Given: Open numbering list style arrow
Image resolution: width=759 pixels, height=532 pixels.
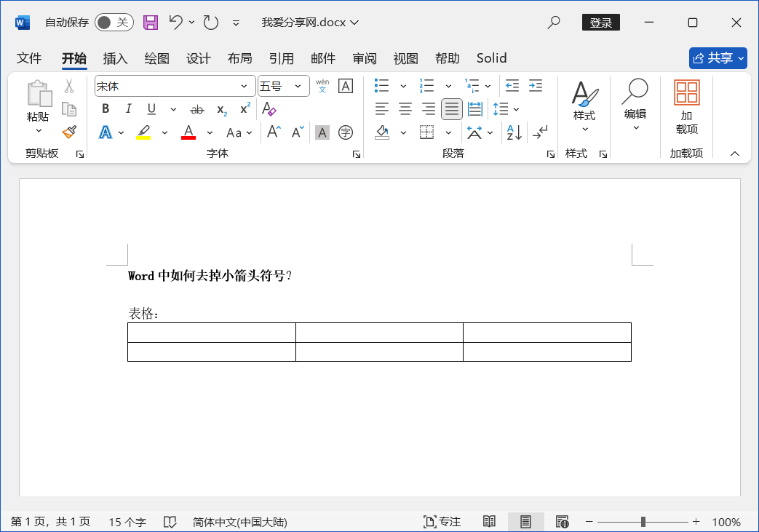Looking at the screenshot, I should [449, 86].
